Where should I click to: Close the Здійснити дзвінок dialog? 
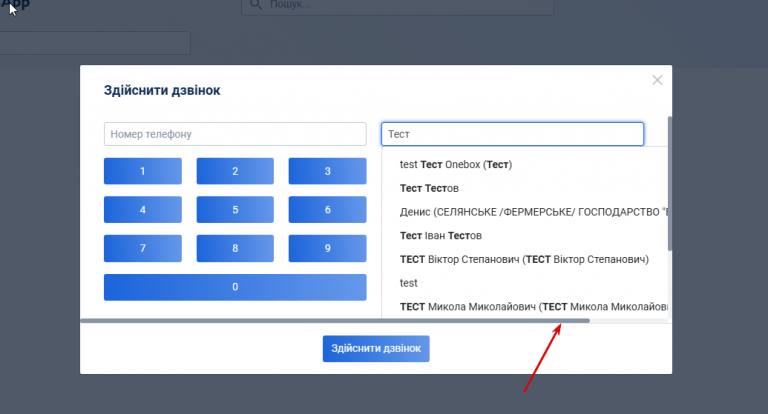point(657,80)
